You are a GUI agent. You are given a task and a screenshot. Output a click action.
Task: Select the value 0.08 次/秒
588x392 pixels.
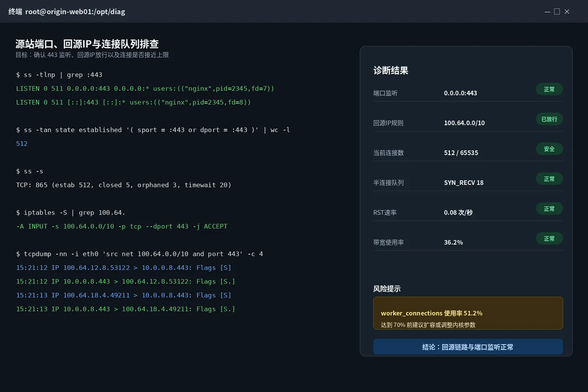click(x=458, y=212)
